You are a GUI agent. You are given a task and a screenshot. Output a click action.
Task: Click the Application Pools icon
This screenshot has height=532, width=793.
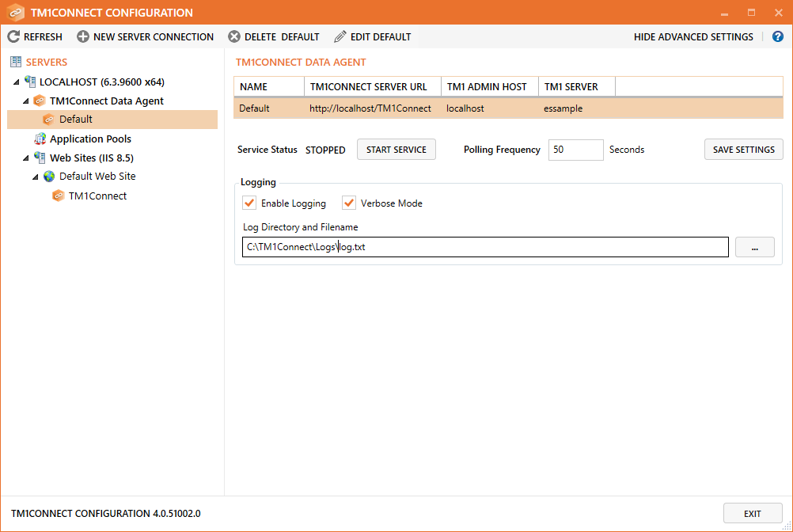pyautogui.click(x=40, y=139)
